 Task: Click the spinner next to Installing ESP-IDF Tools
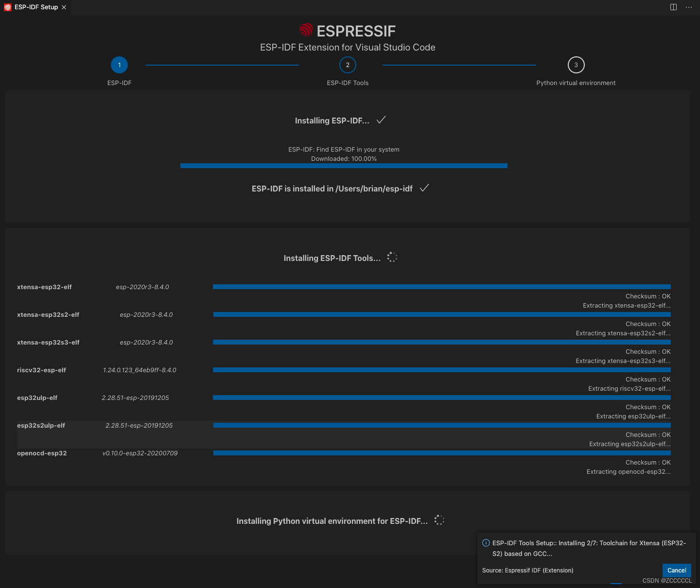click(x=392, y=258)
